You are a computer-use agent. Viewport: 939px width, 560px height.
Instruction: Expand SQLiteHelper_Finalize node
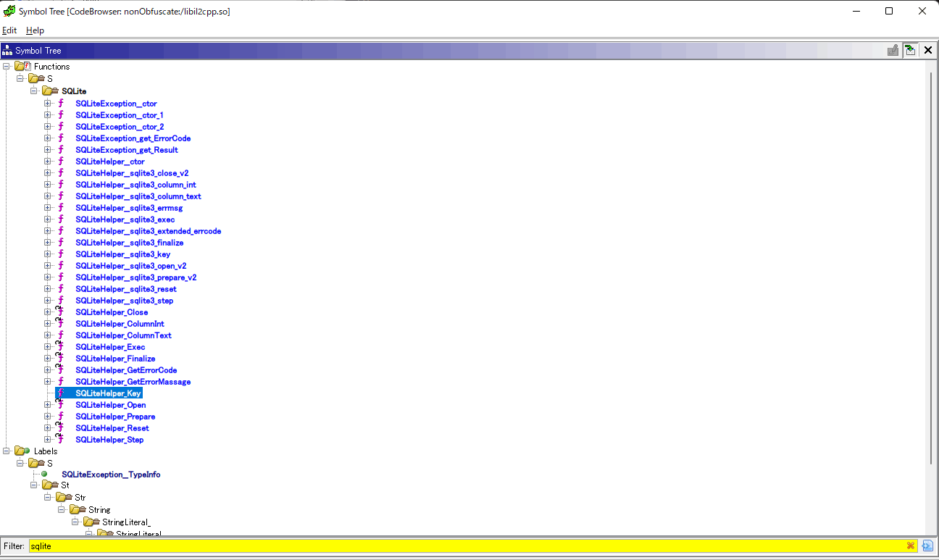coord(48,359)
